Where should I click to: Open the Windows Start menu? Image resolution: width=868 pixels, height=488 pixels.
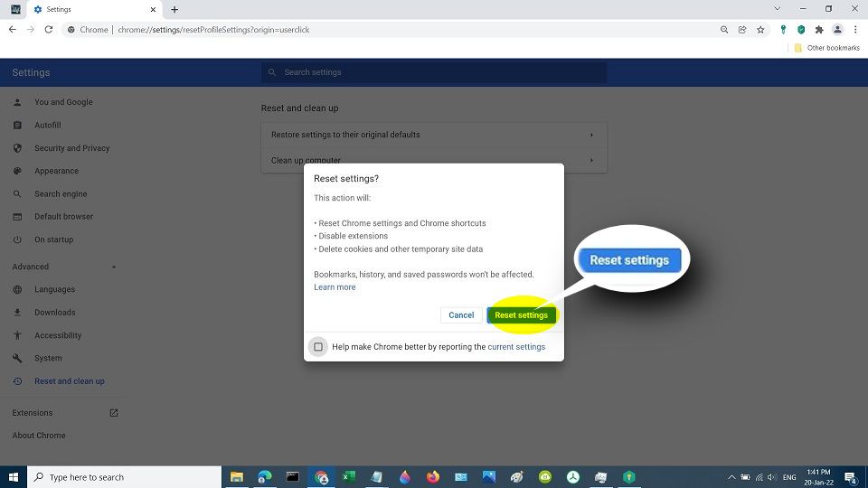pyautogui.click(x=14, y=477)
